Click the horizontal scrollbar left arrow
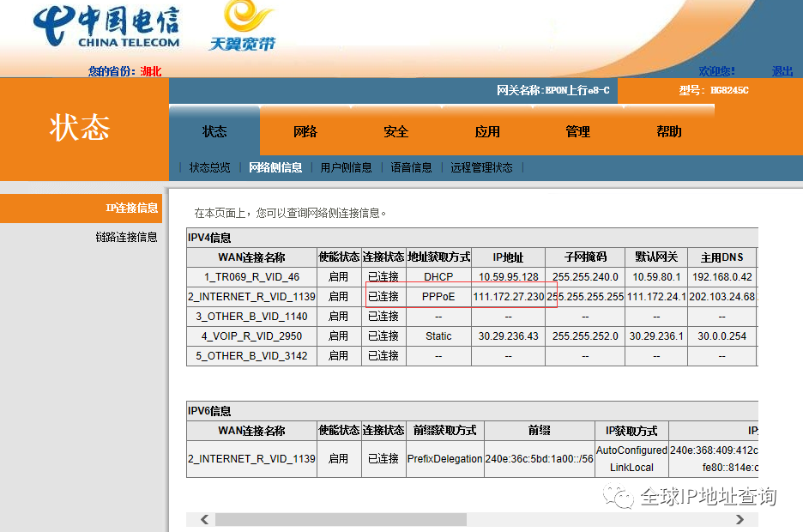The image size is (803, 532). click(x=204, y=519)
